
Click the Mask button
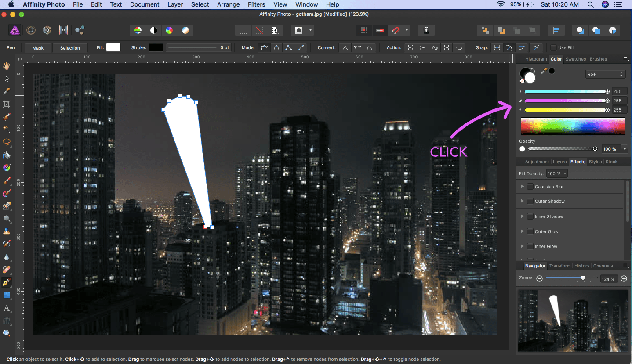[x=38, y=48]
